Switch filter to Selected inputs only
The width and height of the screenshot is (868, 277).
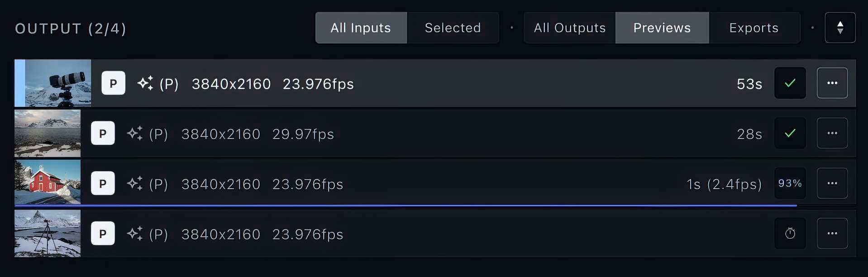coord(453,28)
